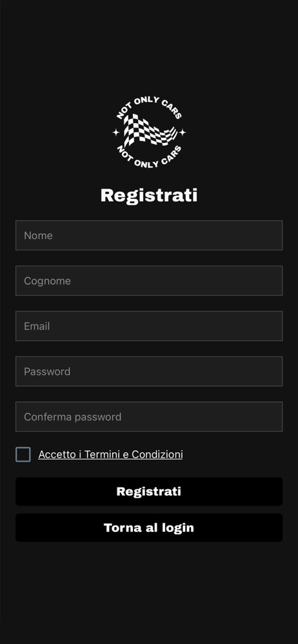298x644 pixels.
Task: Open the Accetto i Termini e Condizioni link
Action: click(110, 454)
